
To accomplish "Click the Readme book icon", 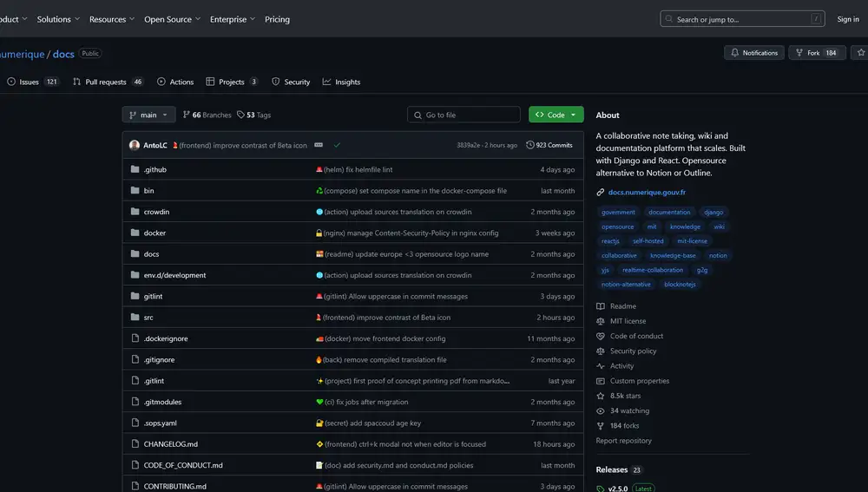I will click(600, 306).
